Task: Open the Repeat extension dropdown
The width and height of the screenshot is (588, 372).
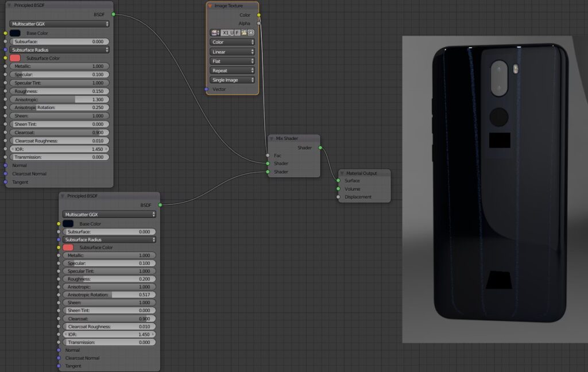Action: (233, 71)
